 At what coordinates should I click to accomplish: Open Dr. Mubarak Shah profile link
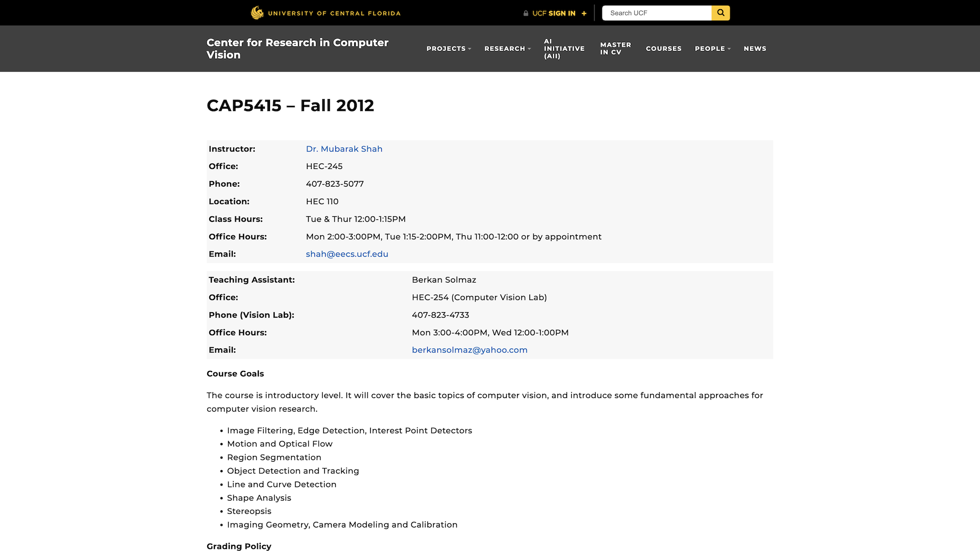tap(344, 149)
